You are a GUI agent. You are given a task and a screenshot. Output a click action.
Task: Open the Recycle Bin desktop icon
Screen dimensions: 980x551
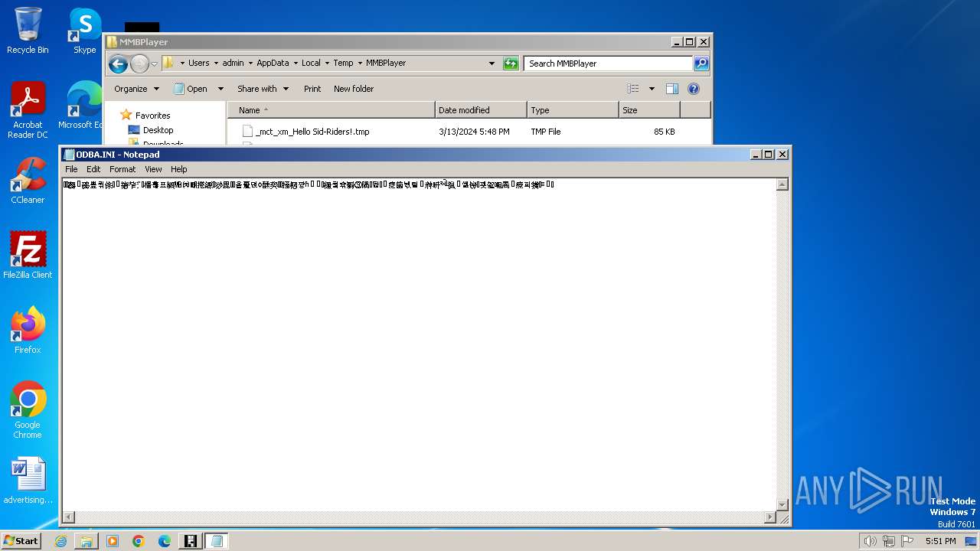tap(28, 31)
